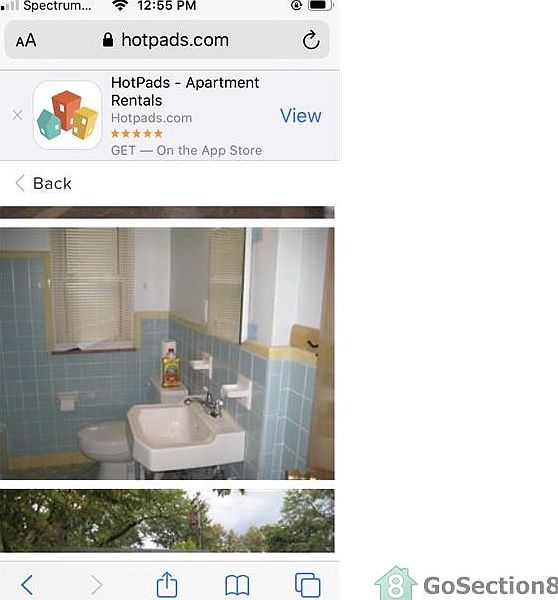
Task: Tap the Safari reload page icon
Action: click(x=311, y=40)
